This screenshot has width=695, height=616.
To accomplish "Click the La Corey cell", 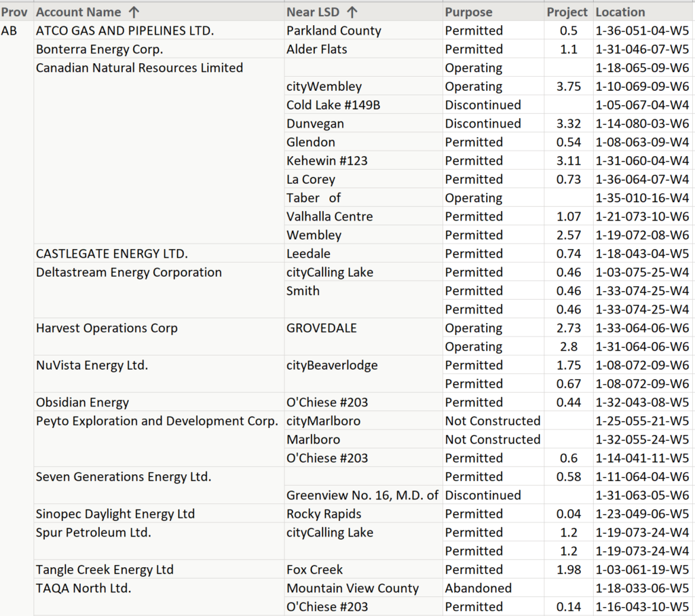I will (311, 180).
